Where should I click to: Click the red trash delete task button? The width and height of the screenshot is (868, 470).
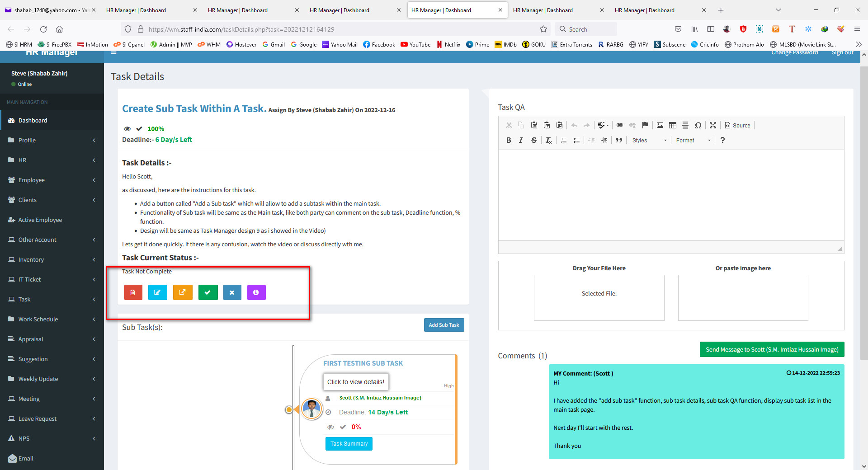pos(133,292)
